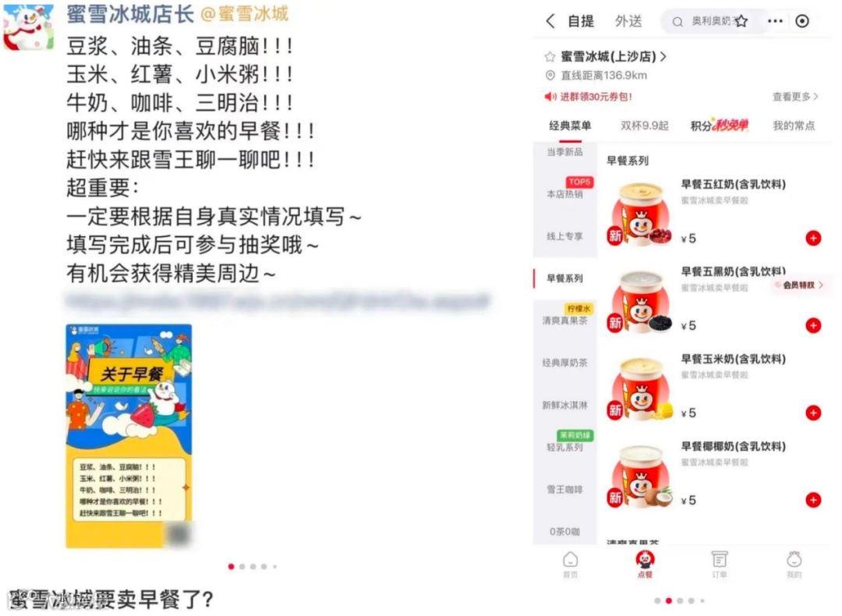Select 清爽真果茶 category in sidebar
Image resolution: width=842 pixels, height=616 pixels.
click(x=565, y=320)
